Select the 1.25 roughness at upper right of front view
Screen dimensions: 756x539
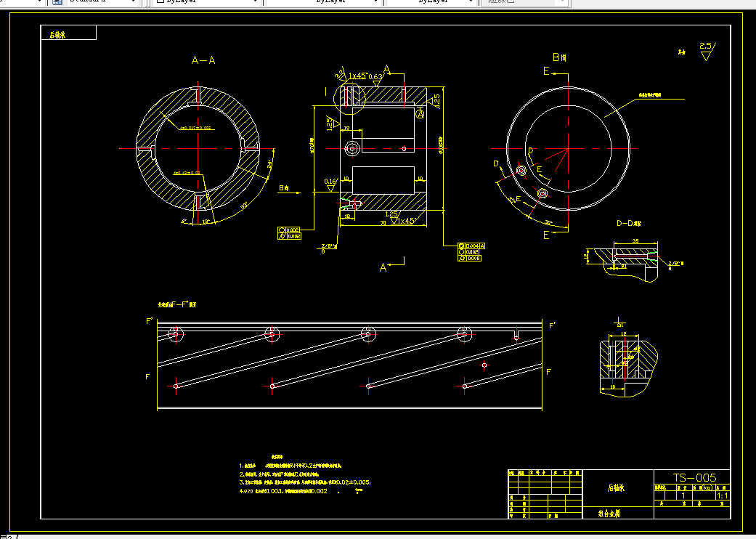coord(436,101)
